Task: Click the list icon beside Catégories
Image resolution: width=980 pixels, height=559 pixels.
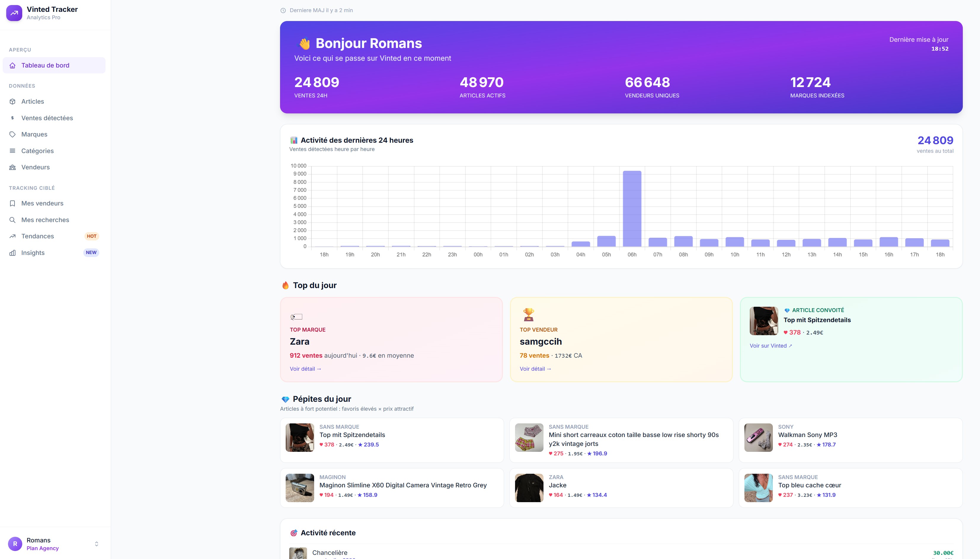Action: (13, 151)
